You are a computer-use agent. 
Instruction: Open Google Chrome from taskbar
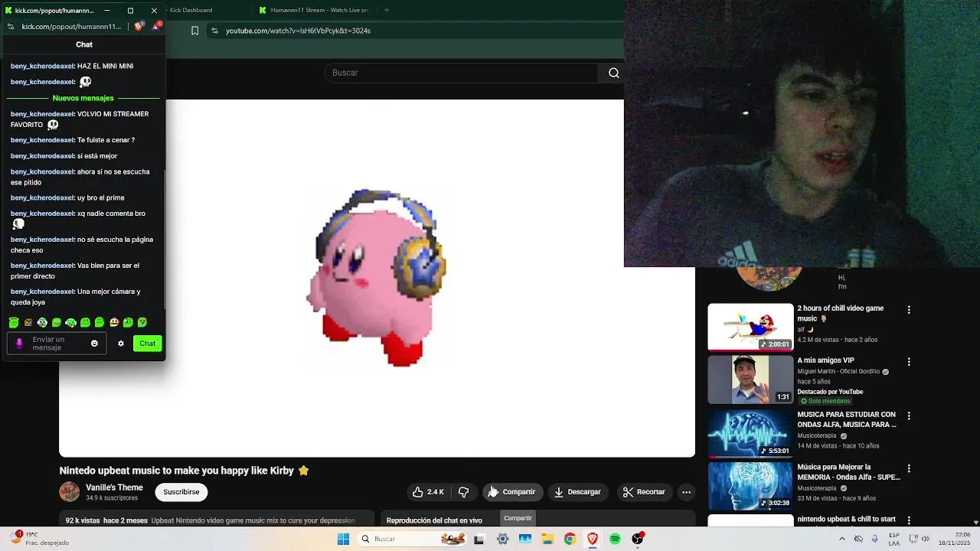click(570, 539)
